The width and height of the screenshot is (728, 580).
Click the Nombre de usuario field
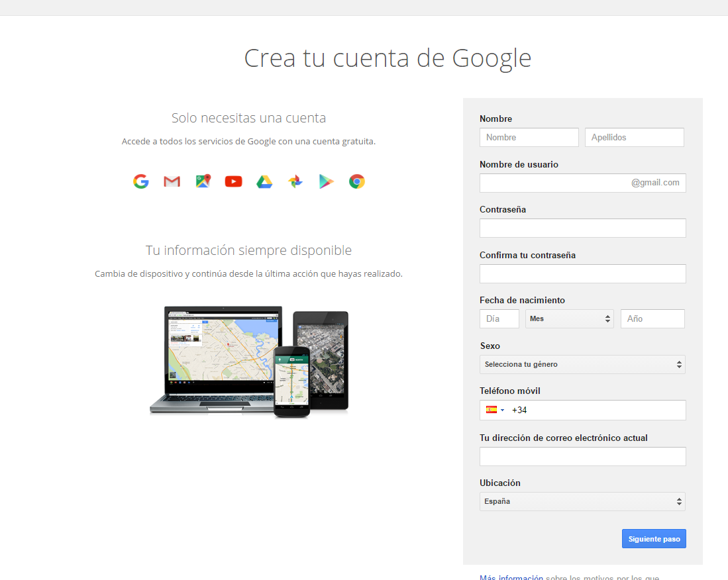(x=570, y=183)
